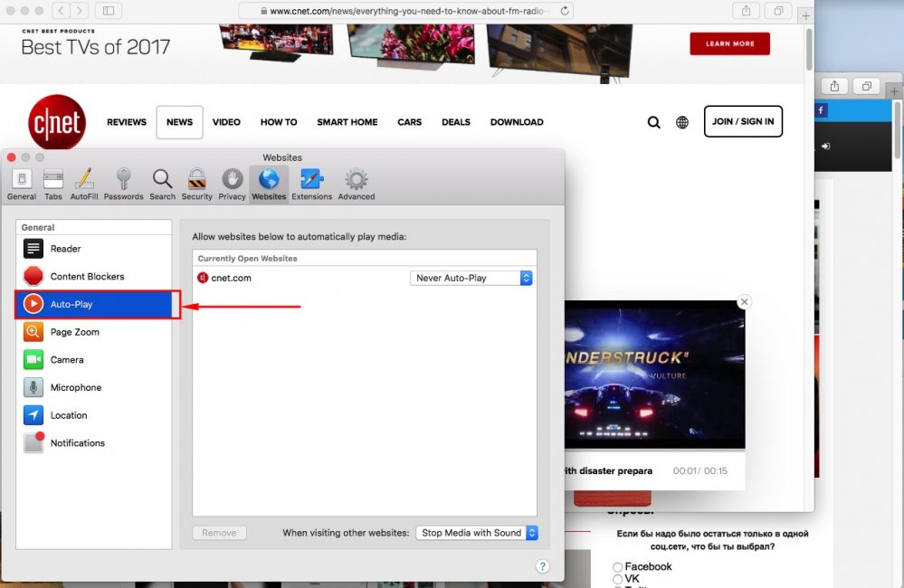Open the DEALS menu on CNET
Viewport: 904px width, 588px height.
[x=456, y=122]
